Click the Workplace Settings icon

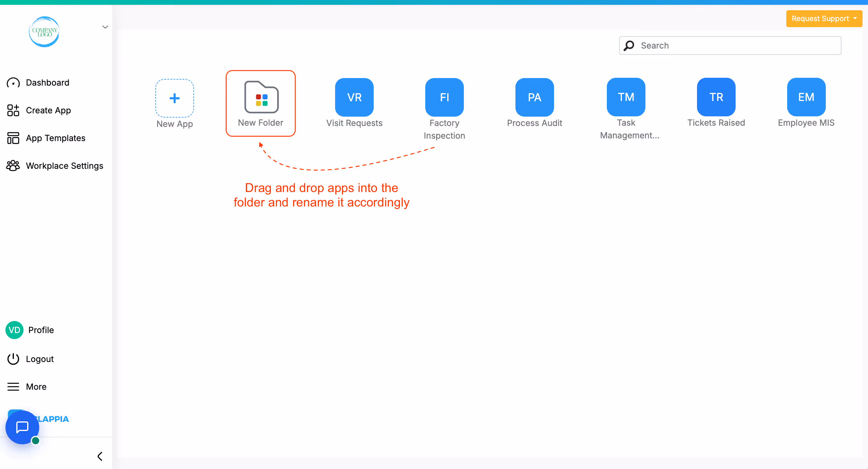tap(13, 165)
